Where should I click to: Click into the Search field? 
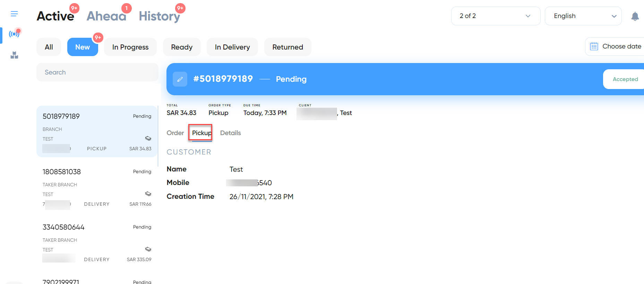(x=97, y=72)
